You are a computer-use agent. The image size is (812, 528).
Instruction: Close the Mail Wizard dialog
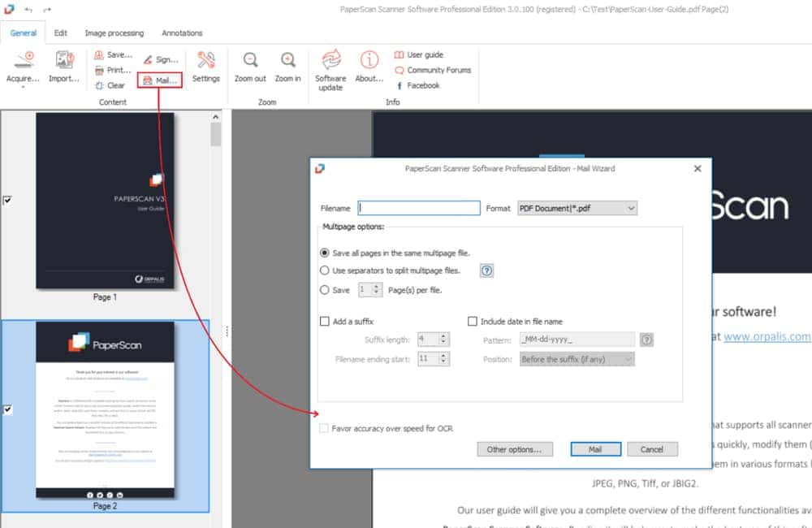[x=698, y=168]
